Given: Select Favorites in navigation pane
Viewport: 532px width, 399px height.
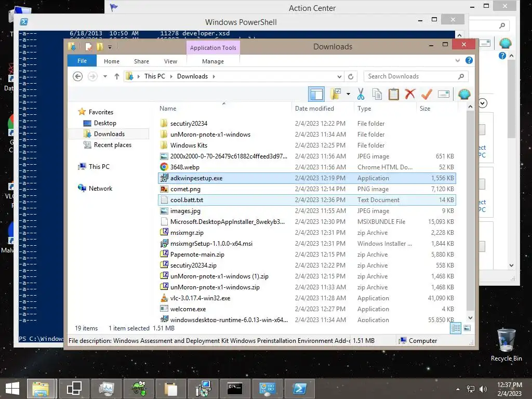Looking at the screenshot, I should point(101,112).
